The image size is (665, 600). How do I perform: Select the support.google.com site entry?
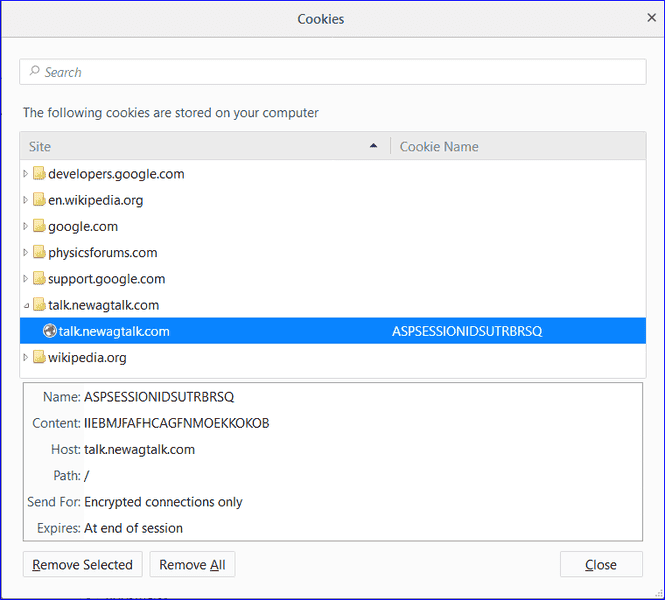click(x=106, y=279)
